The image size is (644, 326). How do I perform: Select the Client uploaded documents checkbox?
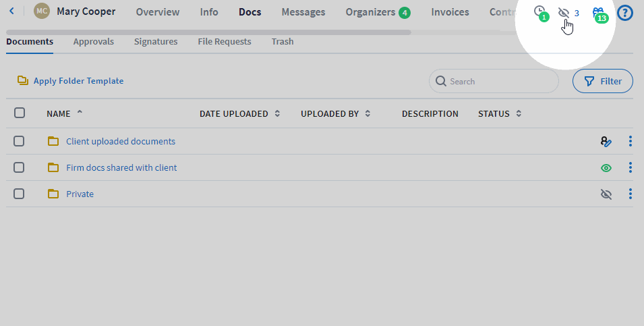pos(19,141)
